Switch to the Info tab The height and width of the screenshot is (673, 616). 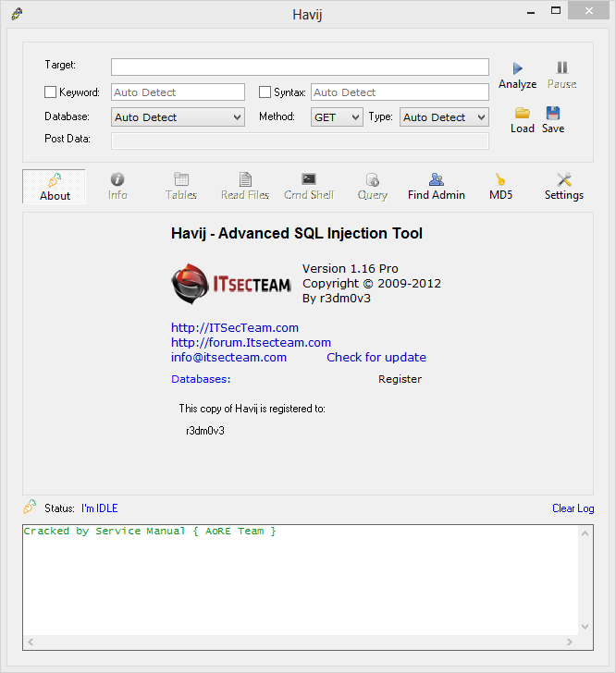(x=117, y=187)
